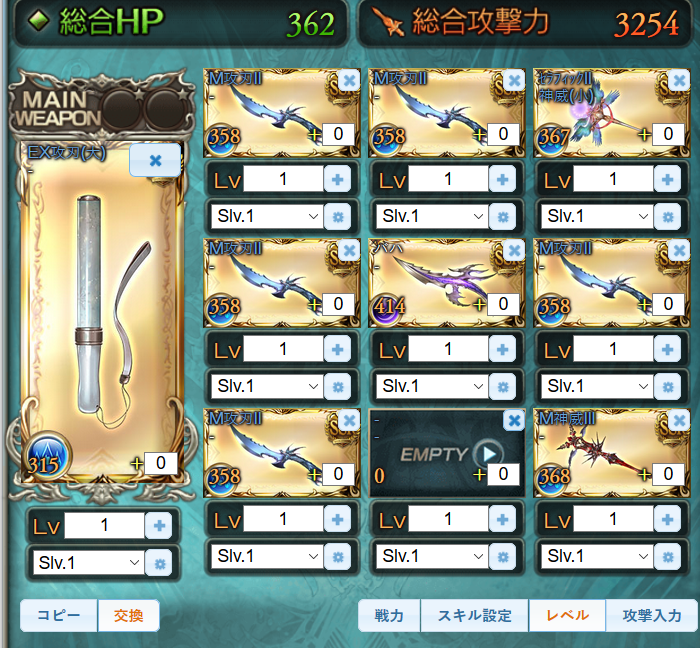The height and width of the screenshot is (648, 700).
Task: Click the play arrow on the EMPTY slot
Action: point(489,454)
